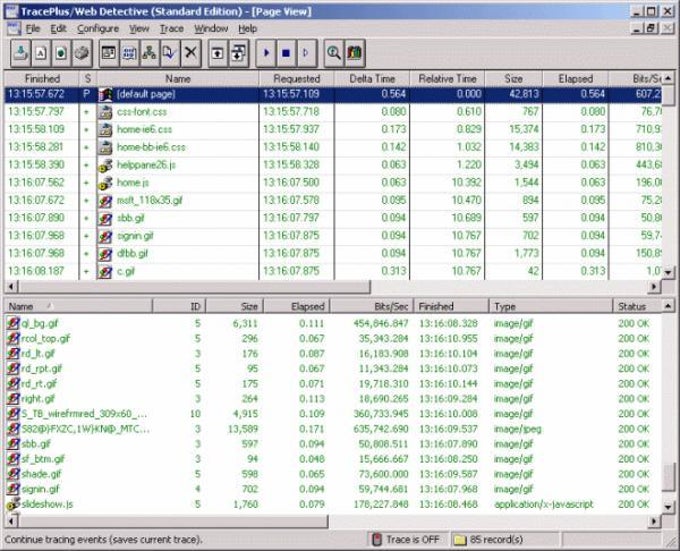Click the colorful books help icon
The height and width of the screenshot is (551, 680).
tap(355, 53)
